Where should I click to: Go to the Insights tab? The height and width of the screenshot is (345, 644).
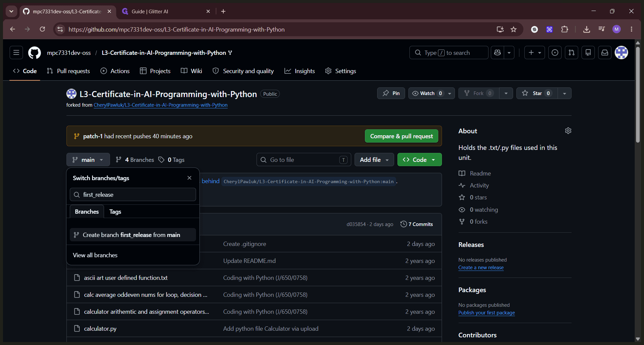[300, 71]
